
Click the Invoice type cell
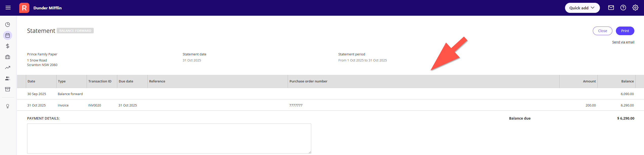pos(63,105)
